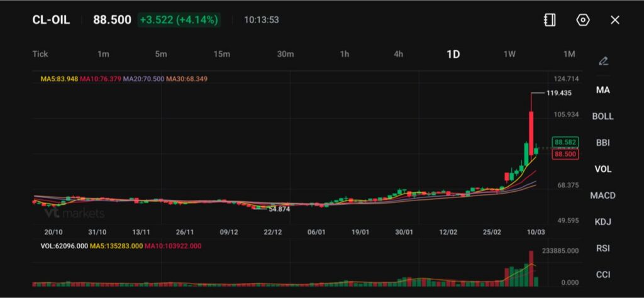Close the CL-OIL chart view
Viewport: 644px width, 298px height.
pyautogui.click(x=615, y=20)
